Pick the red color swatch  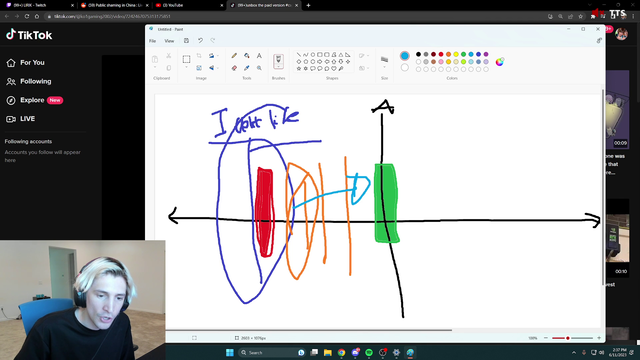click(441, 54)
